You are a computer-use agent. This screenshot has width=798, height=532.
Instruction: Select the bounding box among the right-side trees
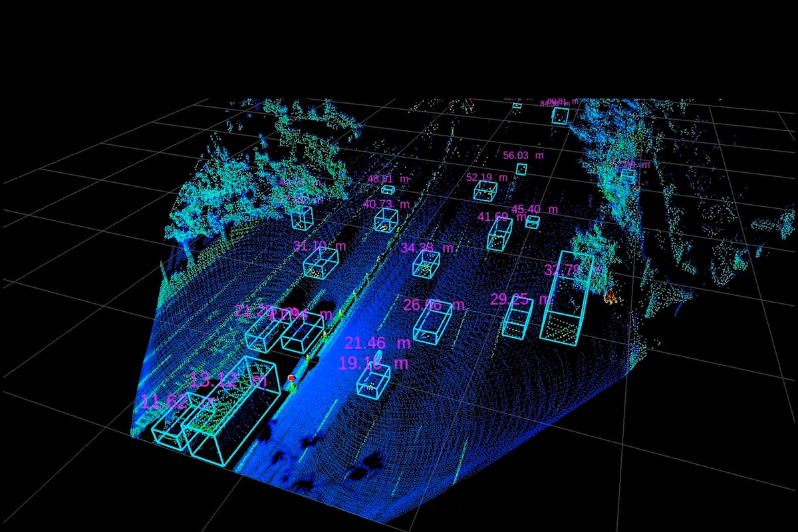click(x=628, y=176)
